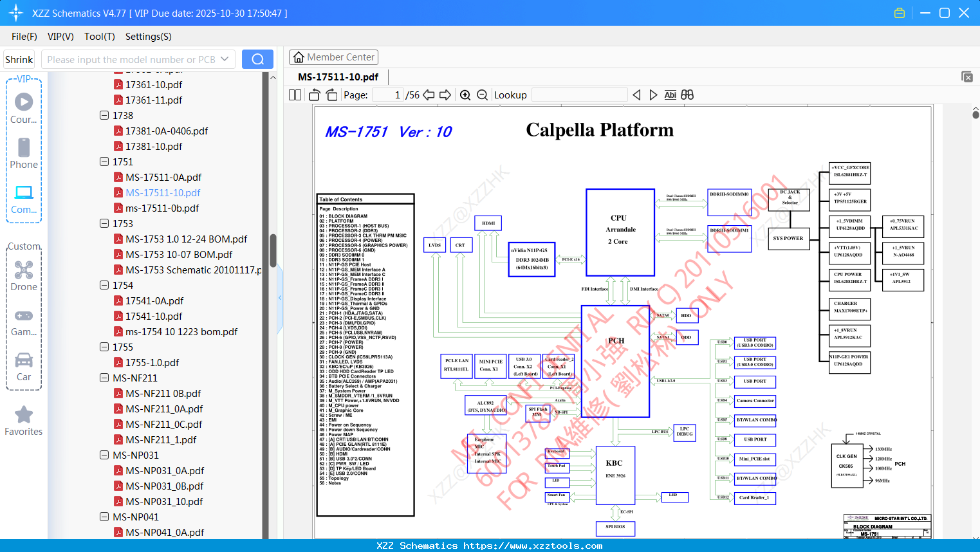This screenshot has height=552, width=980.
Task: Click the toolbox icon in title bar
Action: click(900, 13)
